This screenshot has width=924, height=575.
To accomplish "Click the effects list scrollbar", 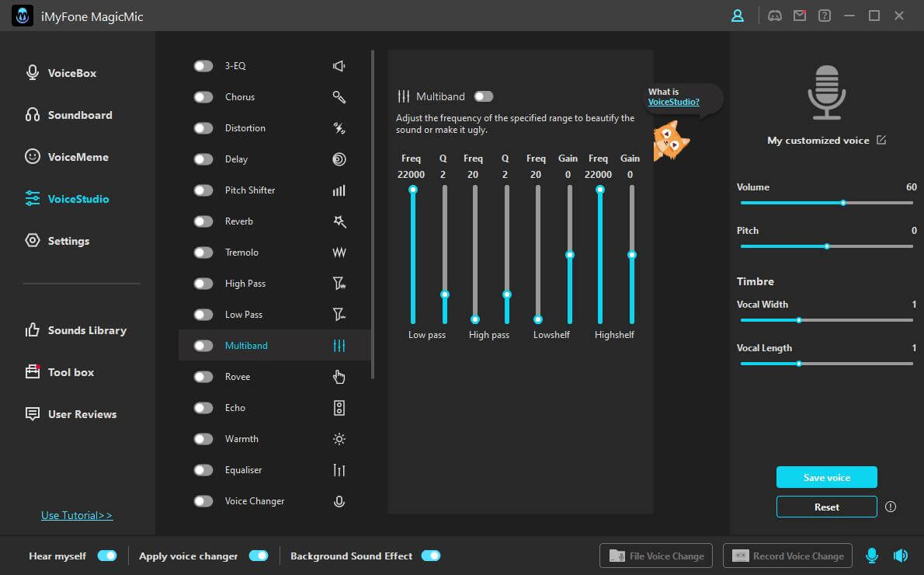I will pyautogui.click(x=373, y=214).
